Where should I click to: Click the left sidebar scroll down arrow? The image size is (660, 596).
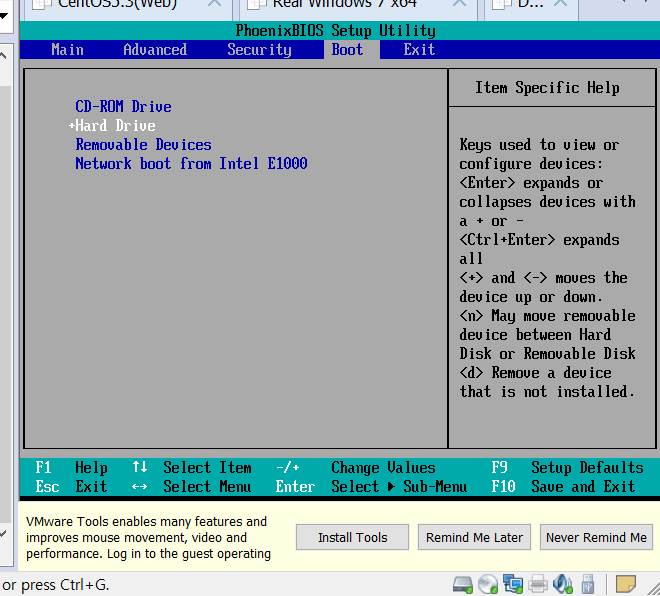(x=3, y=534)
